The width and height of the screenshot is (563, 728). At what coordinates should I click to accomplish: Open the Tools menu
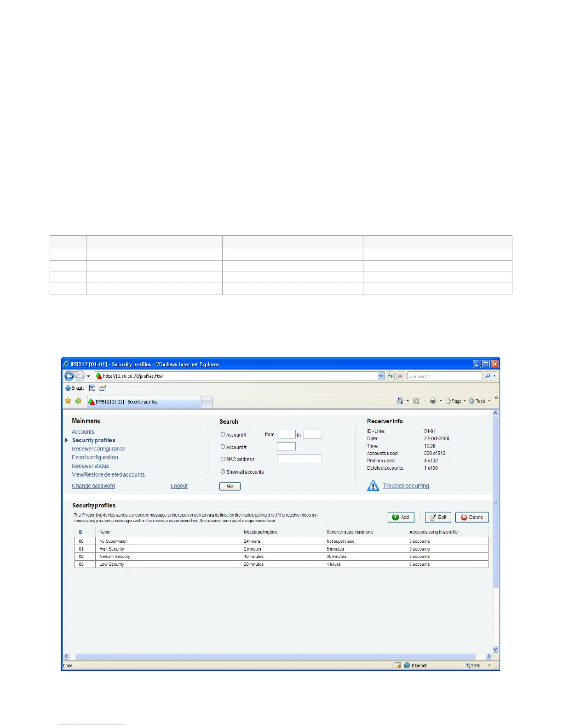pos(479,401)
